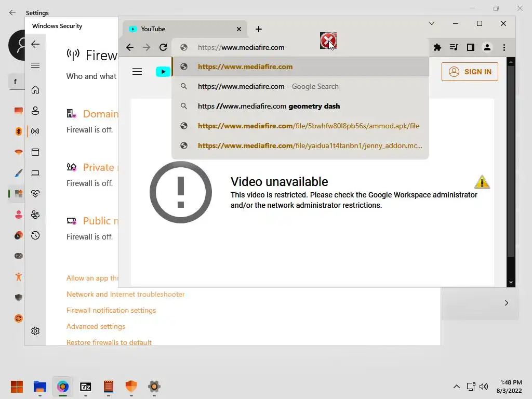Click the browser vertical scrollbar down arrow
This screenshot has height=399, width=532.
511,283
